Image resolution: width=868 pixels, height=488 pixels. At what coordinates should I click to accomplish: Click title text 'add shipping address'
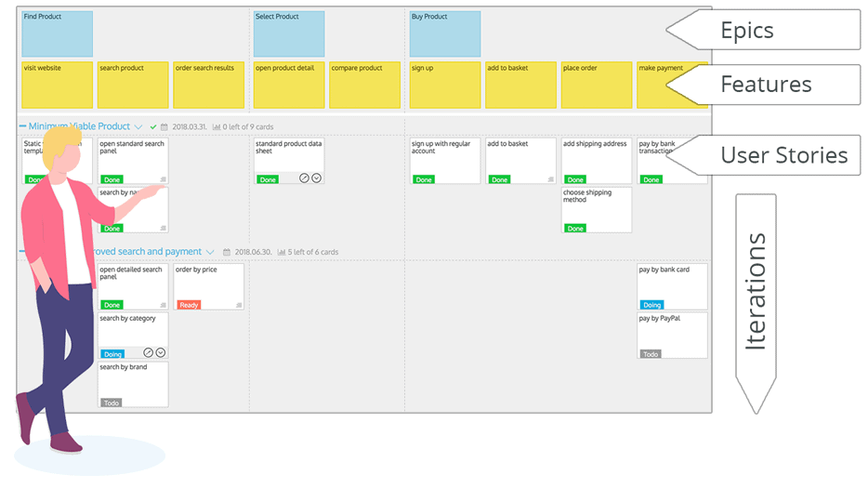click(x=595, y=143)
